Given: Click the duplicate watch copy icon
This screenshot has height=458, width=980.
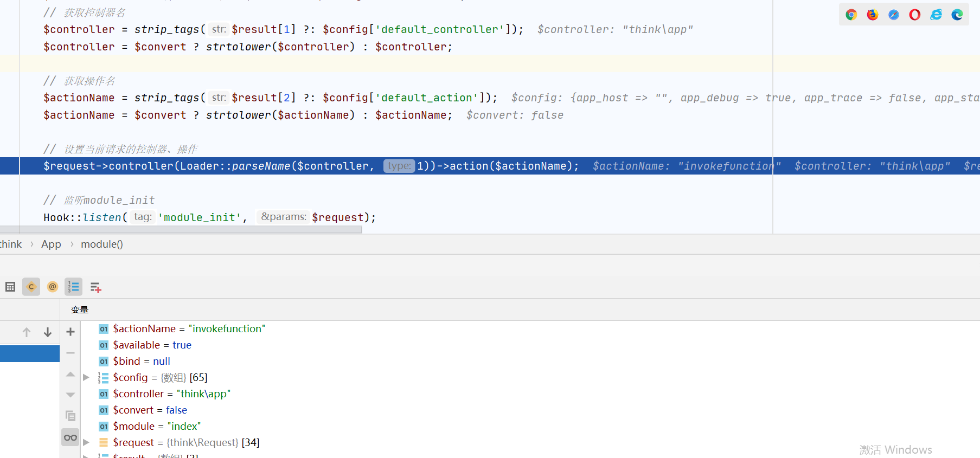Looking at the screenshot, I should pyautogui.click(x=71, y=416).
